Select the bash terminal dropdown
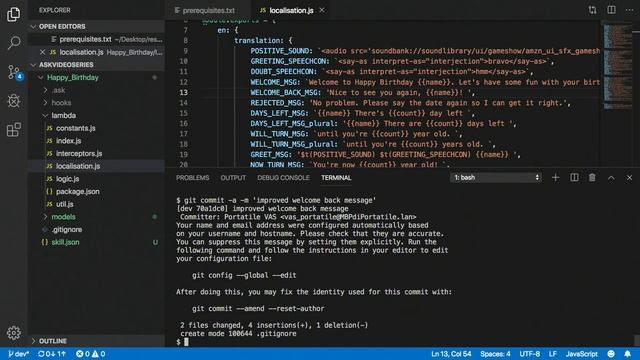Screen dimensions: 640x360 [x=496, y=178]
